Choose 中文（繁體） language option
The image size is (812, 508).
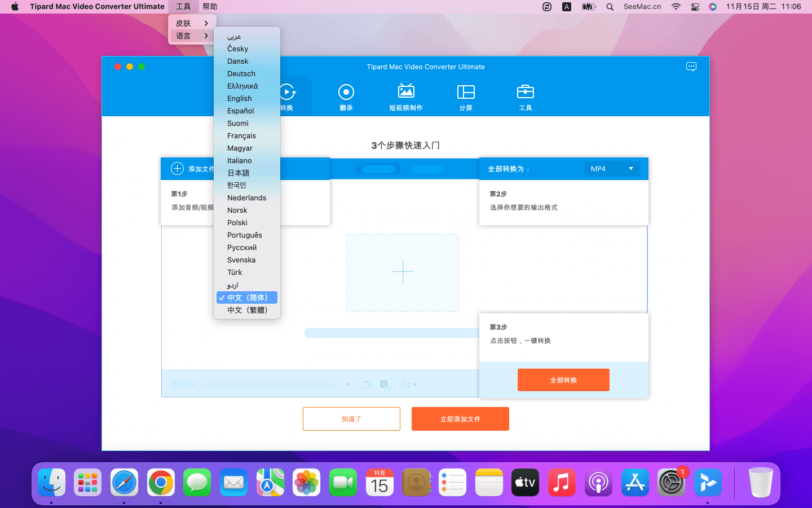(x=247, y=310)
